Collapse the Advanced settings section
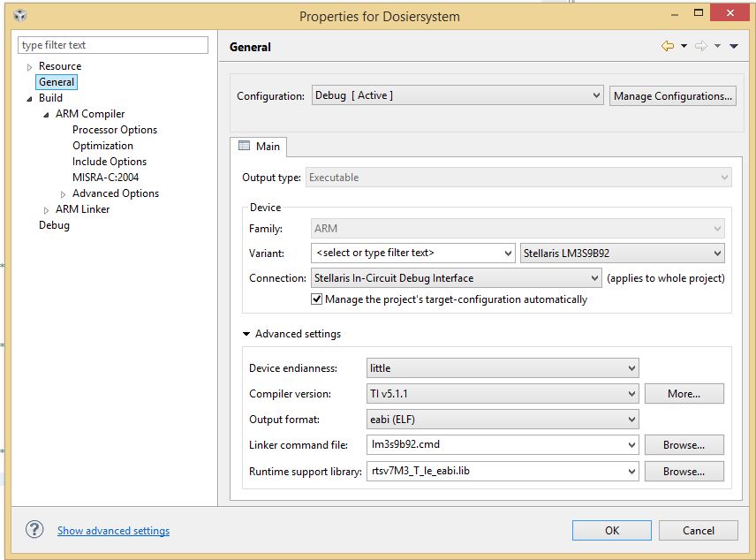The image size is (756, 560). pos(246,334)
